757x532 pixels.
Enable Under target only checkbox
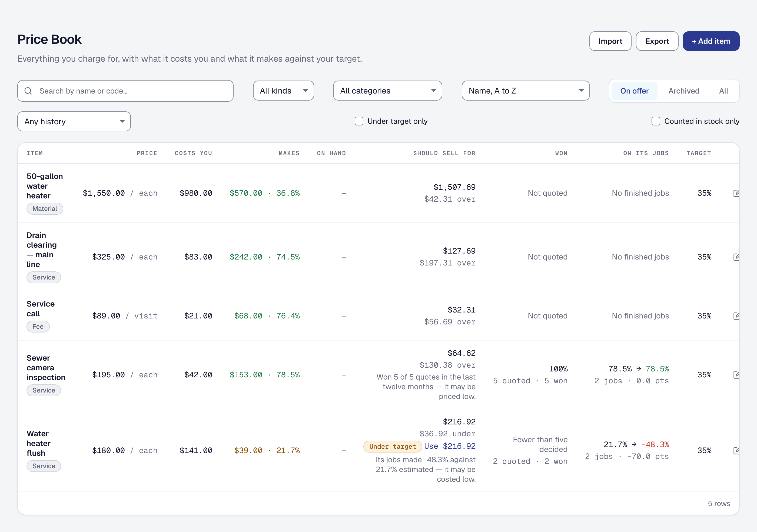pos(359,121)
